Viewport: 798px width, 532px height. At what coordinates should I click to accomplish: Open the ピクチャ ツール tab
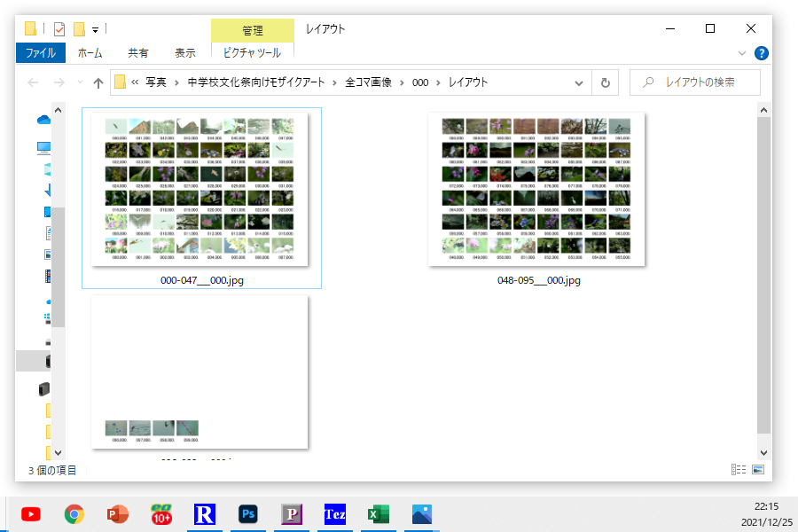[252, 53]
